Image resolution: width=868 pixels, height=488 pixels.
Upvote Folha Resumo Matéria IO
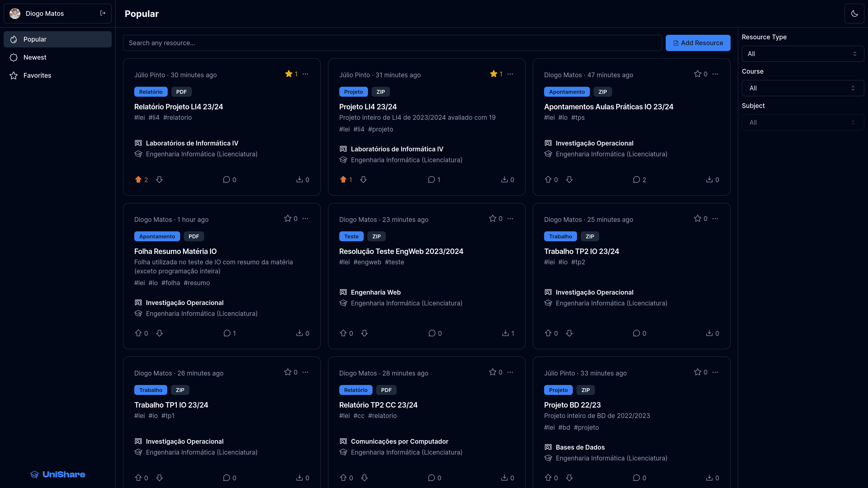coord(138,333)
